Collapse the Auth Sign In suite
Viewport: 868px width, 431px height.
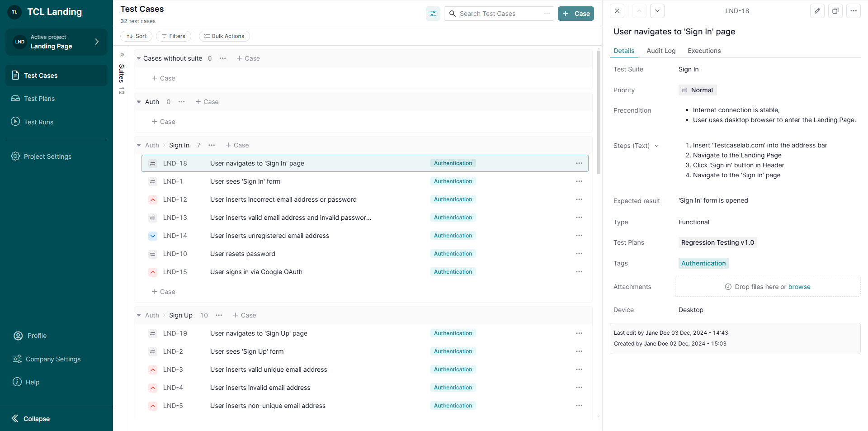[139, 145]
